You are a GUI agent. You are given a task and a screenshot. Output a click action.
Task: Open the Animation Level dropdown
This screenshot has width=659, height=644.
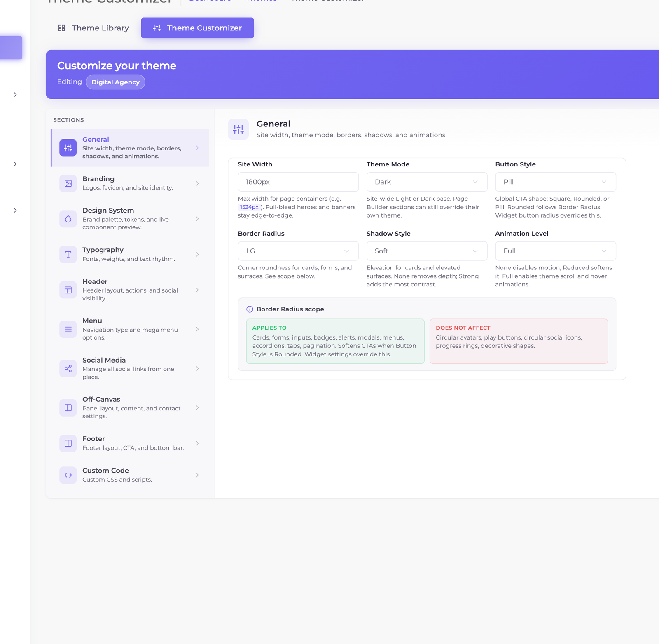[x=555, y=251]
